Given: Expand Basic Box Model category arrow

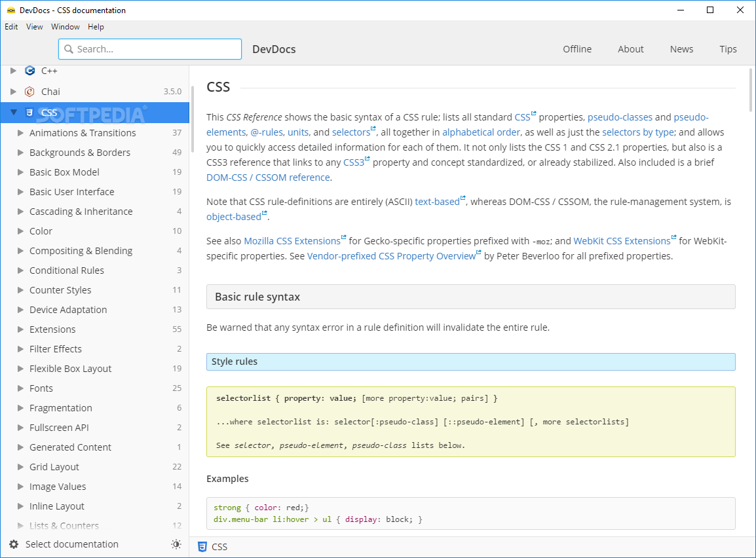Looking at the screenshot, I should click(20, 172).
